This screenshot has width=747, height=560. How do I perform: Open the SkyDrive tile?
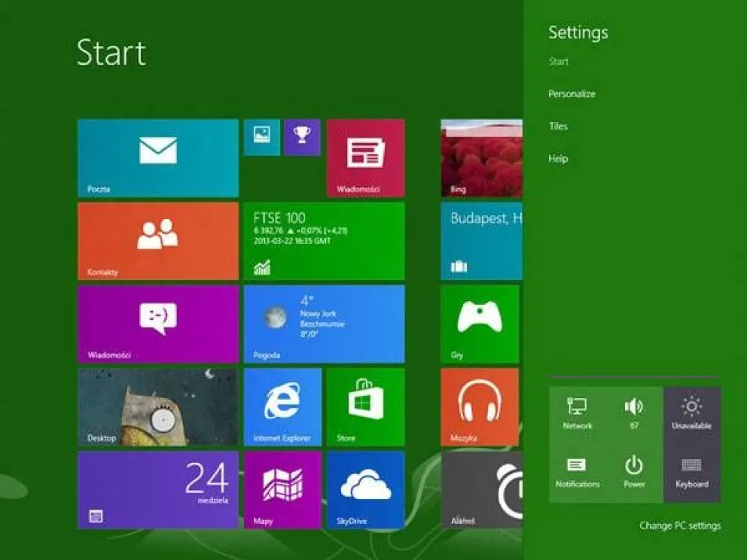[365, 489]
